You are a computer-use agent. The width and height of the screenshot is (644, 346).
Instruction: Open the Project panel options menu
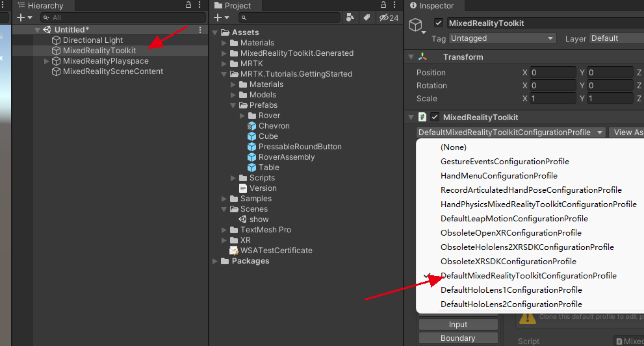point(394,5)
